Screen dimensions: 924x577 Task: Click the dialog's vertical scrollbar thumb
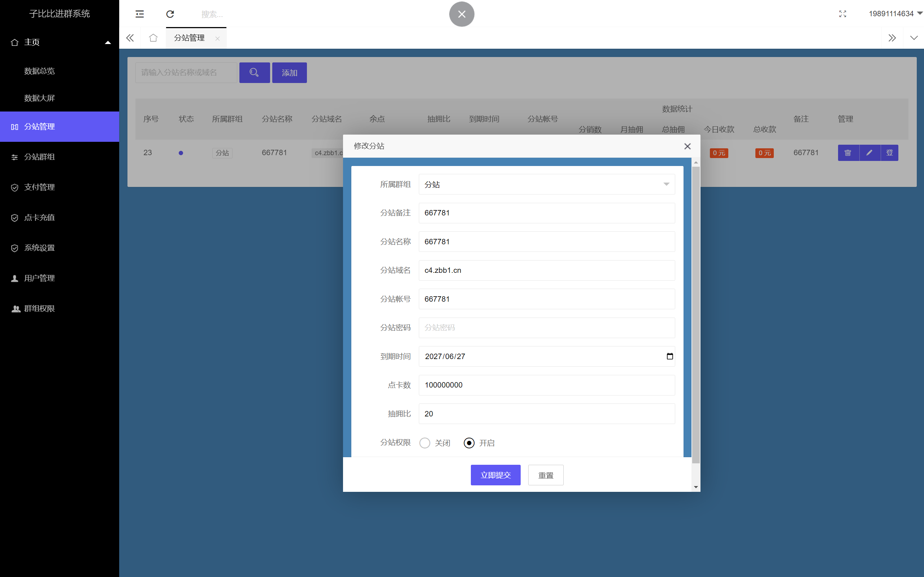click(x=696, y=313)
